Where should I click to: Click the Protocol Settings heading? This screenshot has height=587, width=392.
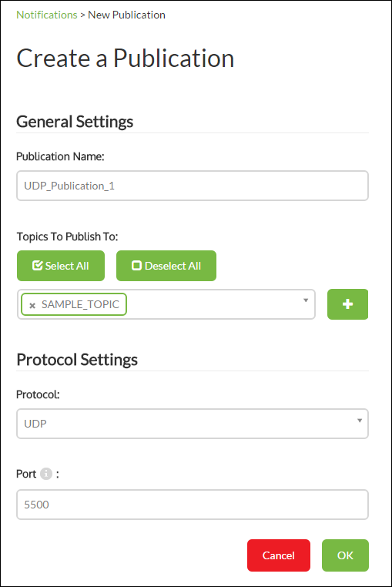(77, 360)
